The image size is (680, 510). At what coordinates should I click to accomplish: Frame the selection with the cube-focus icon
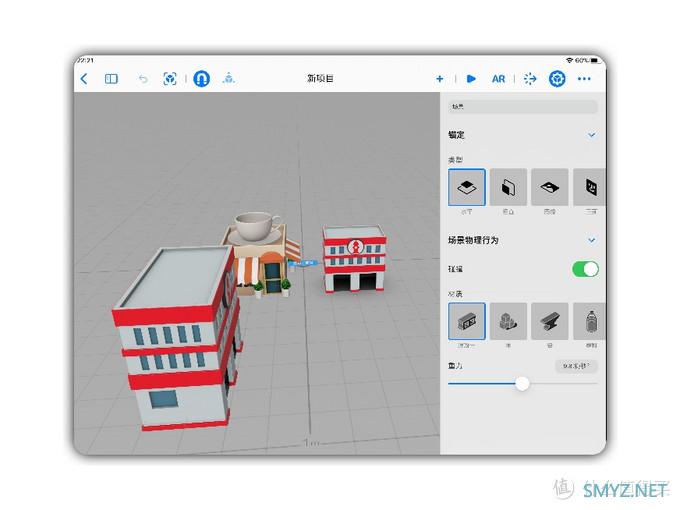pos(170,78)
